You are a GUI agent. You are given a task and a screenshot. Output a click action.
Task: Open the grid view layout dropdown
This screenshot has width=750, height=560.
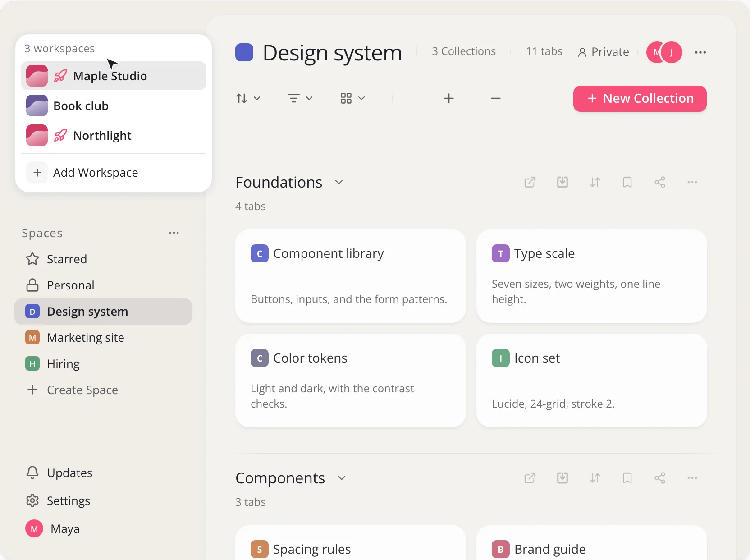[x=352, y=98]
